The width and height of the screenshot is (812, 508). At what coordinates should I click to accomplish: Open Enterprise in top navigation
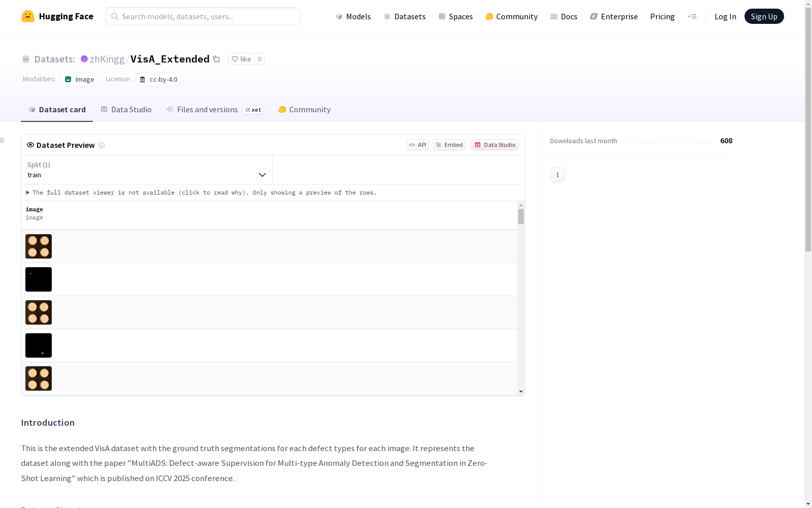click(x=614, y=16)
